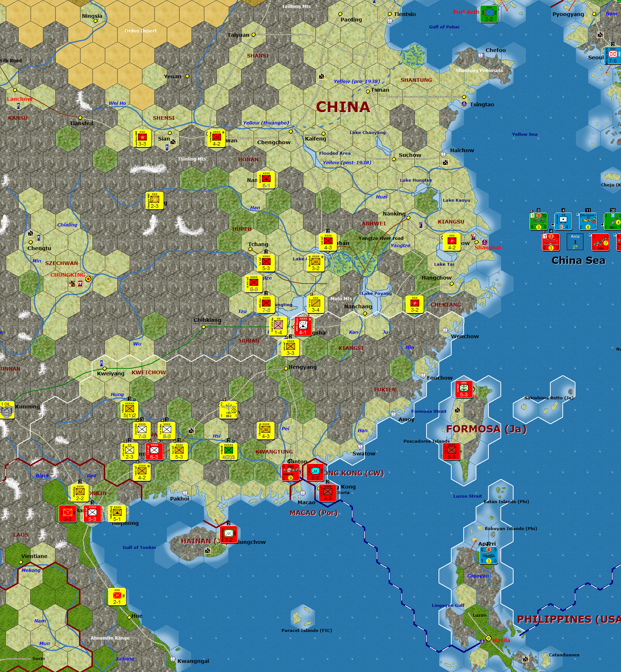Click the yellow SB-2 bomber unit
Screen dimensions: 621x672
(229, 410)
